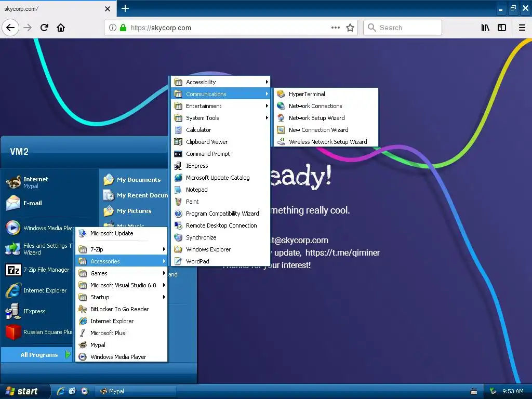
Task: Click the Paint icon
Action: (x=178, y=202)
